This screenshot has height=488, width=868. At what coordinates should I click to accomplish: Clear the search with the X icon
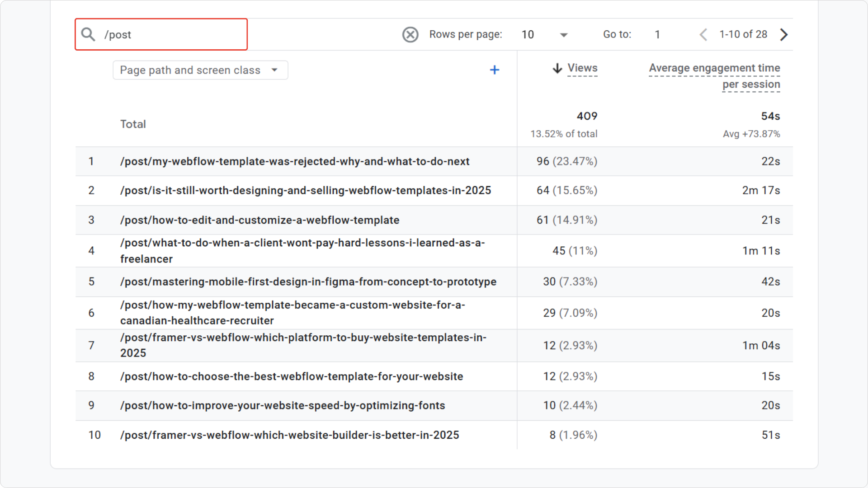410,34
